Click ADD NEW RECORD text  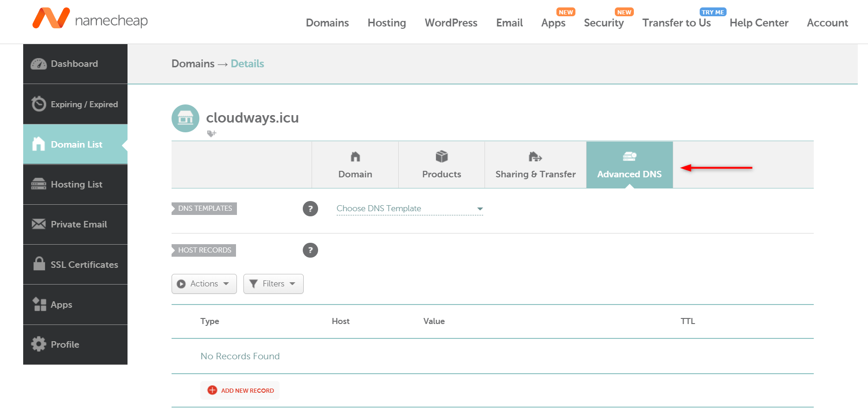(x=248, y=390)
